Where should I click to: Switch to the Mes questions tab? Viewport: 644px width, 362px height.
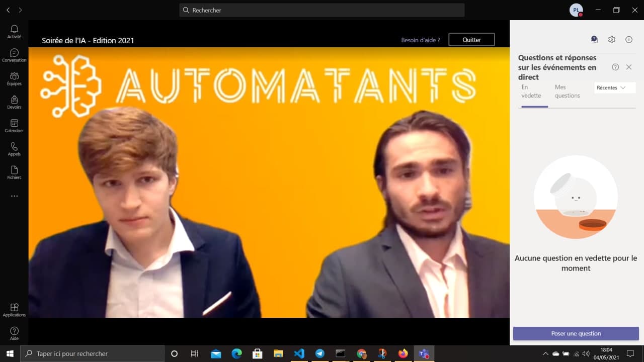(x=567, y=92)
